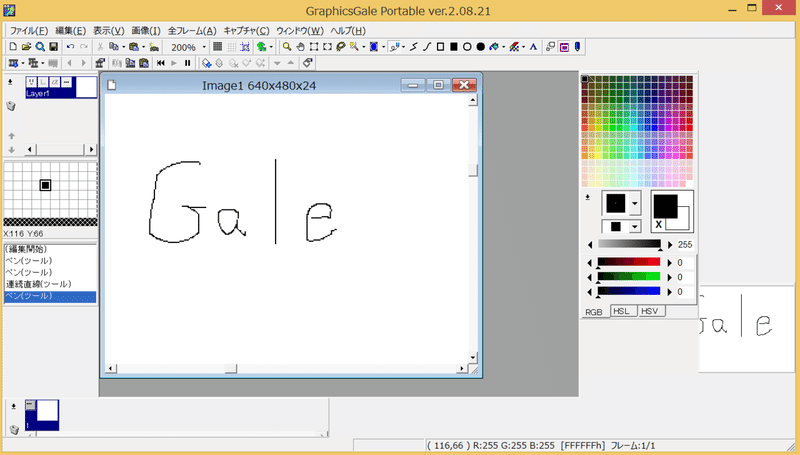Switch to the HSL tab

(623, 311)
